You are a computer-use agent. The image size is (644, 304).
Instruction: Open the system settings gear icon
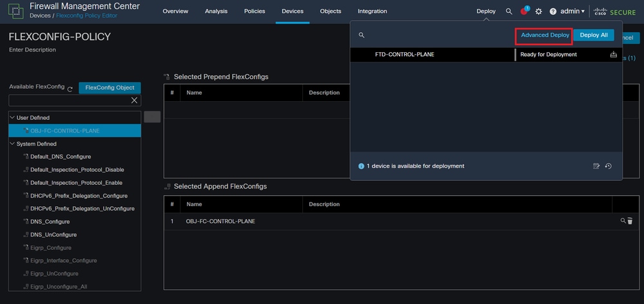[539, 12]
